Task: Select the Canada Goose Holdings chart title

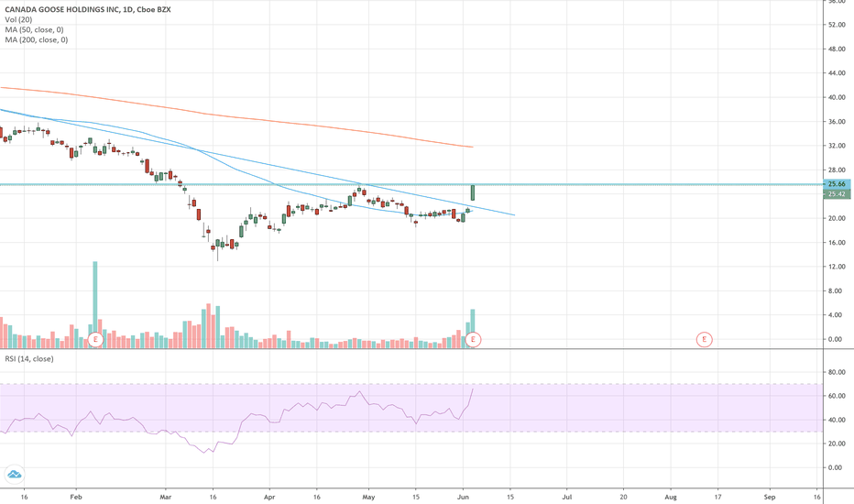Action: coord(88,9)
